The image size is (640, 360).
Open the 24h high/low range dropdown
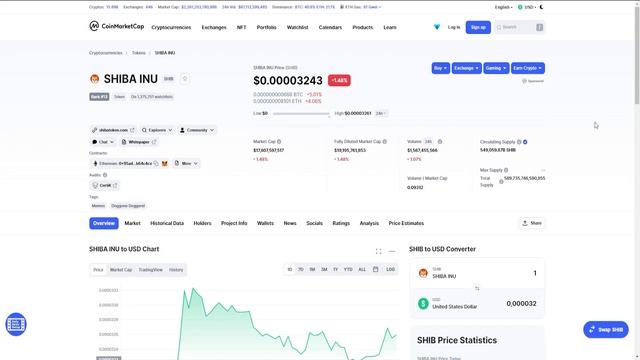[x=381, y=113]
